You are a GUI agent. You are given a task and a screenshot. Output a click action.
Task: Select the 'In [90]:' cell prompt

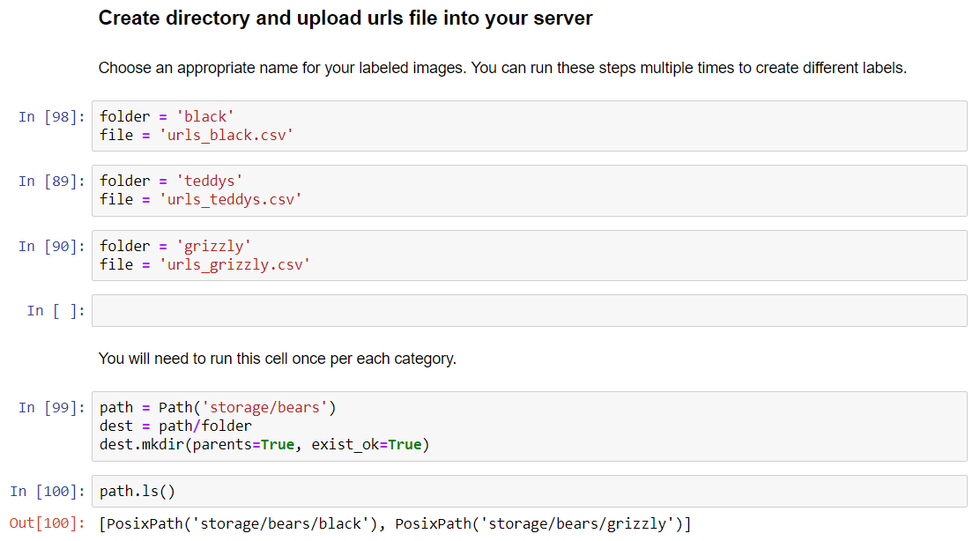point(52,246)
